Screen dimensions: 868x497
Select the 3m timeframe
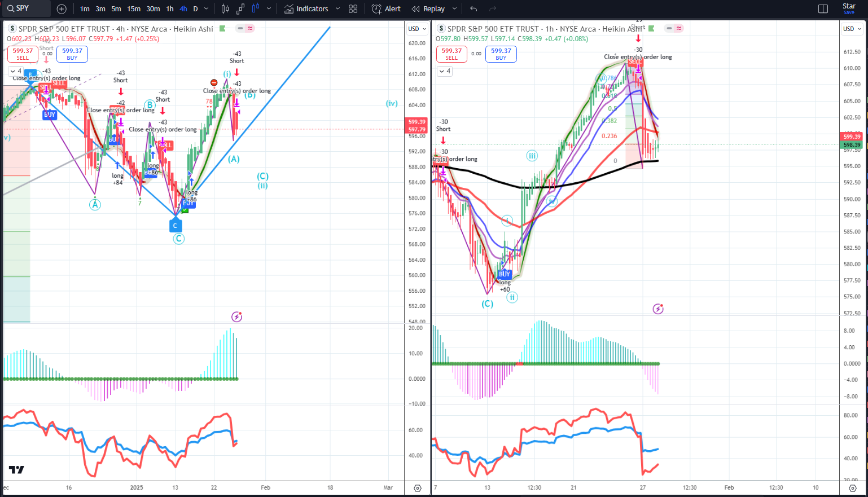point(100,8)
